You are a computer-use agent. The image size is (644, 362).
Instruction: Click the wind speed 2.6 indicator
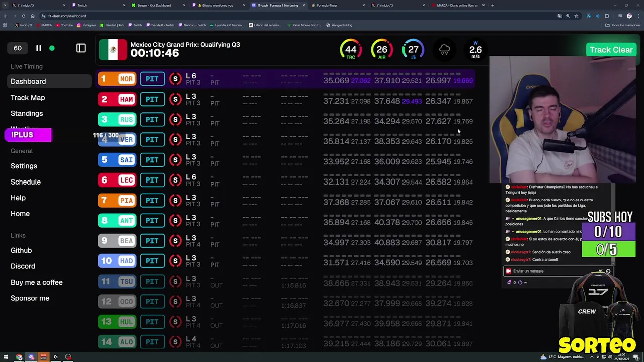[x=475, y=50]
